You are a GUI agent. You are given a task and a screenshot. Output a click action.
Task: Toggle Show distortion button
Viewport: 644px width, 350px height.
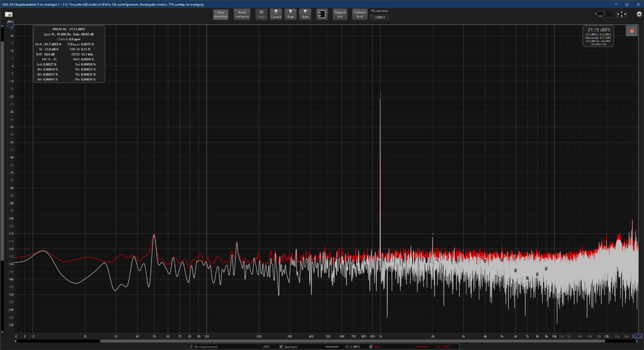pyautogui.click(x=221, y=14)
